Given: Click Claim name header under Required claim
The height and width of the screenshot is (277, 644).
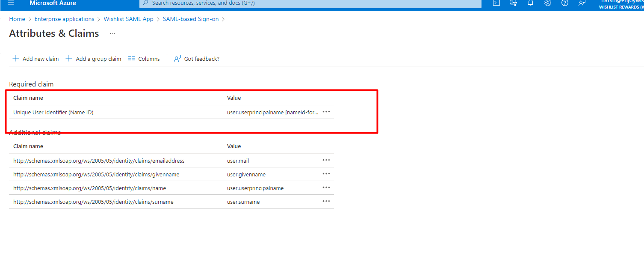Looking at the screenshot, I should 28,98.
